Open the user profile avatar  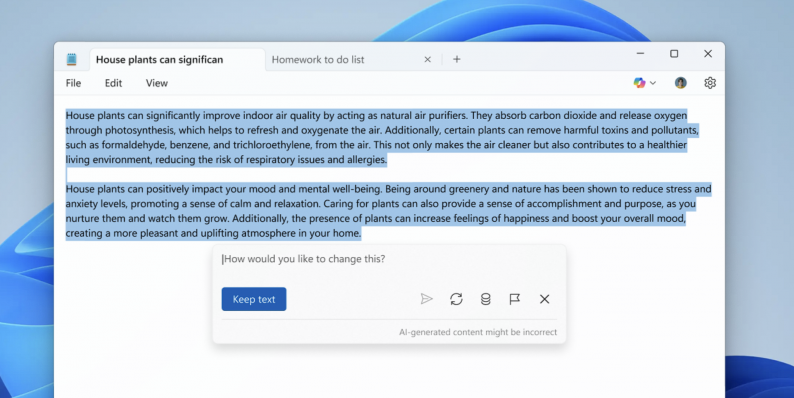[x=681, y=83]
